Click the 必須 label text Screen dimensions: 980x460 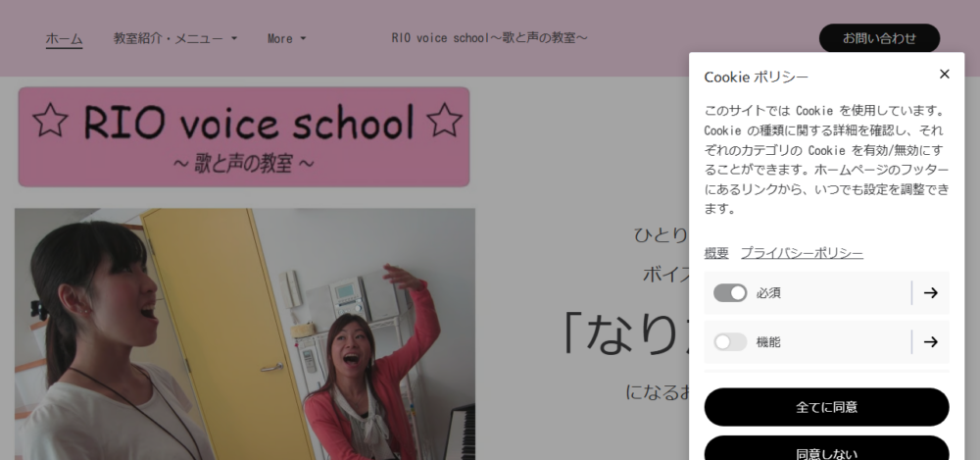(768, 293)
